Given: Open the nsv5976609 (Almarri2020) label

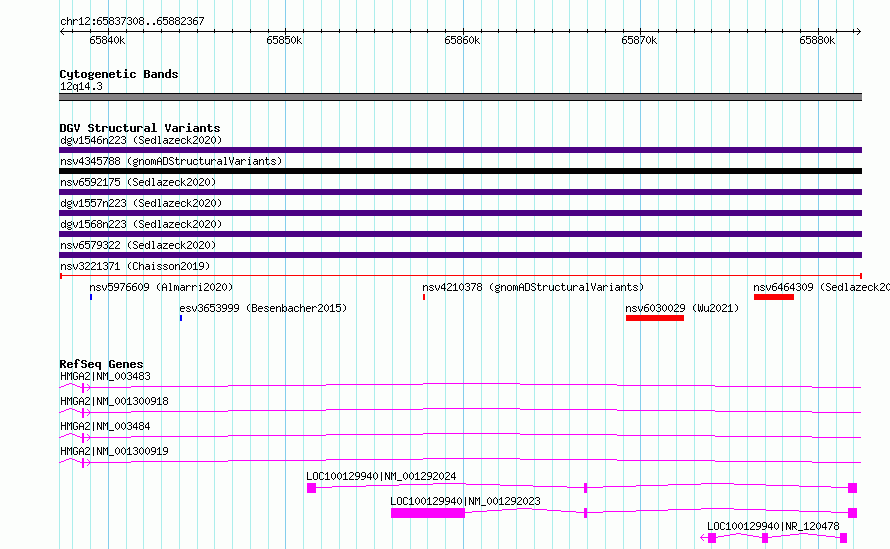Looking at the screenshot, I should point(161,287).
